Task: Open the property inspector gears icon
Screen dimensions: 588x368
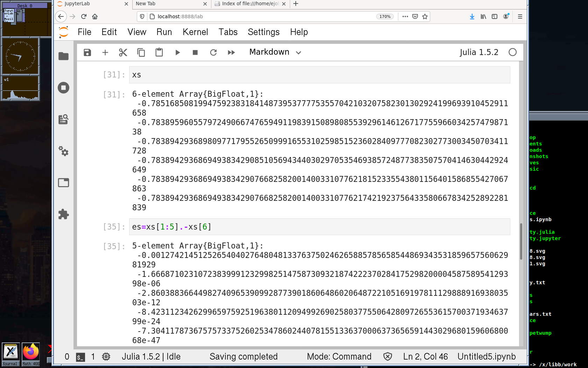Action: (x=63, y=151)
